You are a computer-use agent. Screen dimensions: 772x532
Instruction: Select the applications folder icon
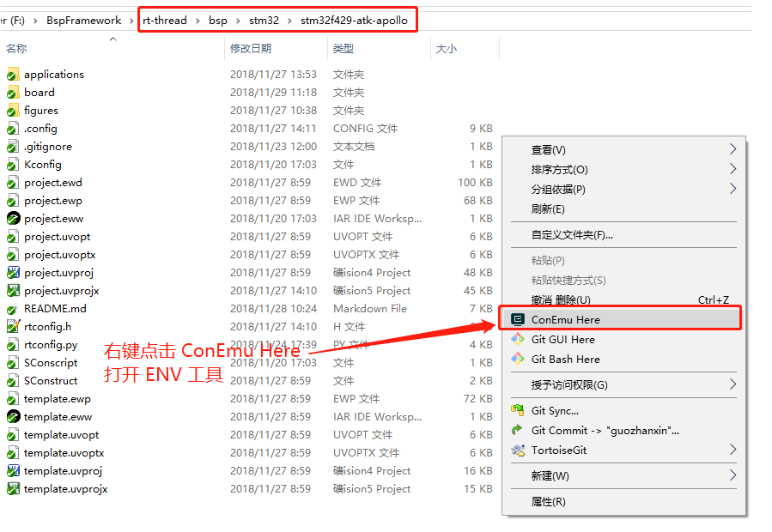[x=13, y=75]
